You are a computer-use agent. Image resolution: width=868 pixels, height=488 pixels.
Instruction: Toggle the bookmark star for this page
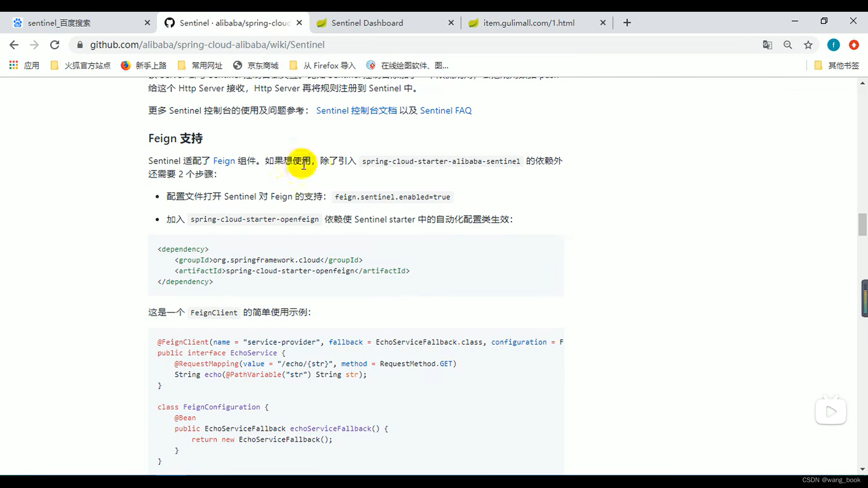[808, 45]
